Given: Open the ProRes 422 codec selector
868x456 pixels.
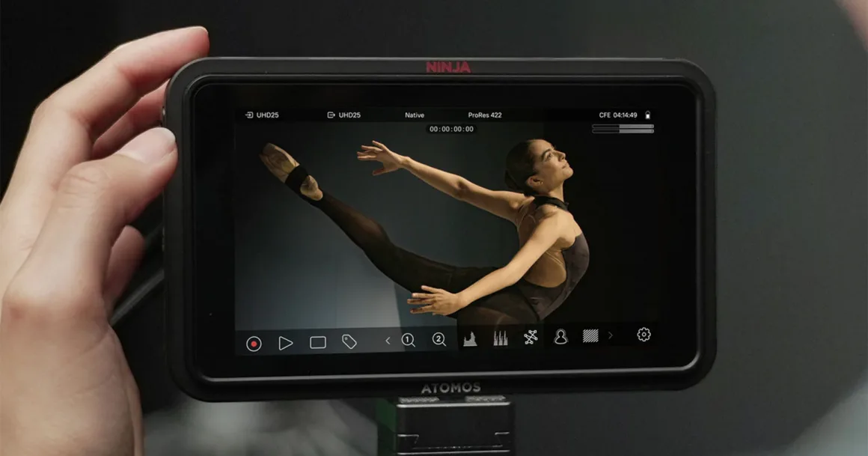Looking at the screenshot, I should click(483, 115).
